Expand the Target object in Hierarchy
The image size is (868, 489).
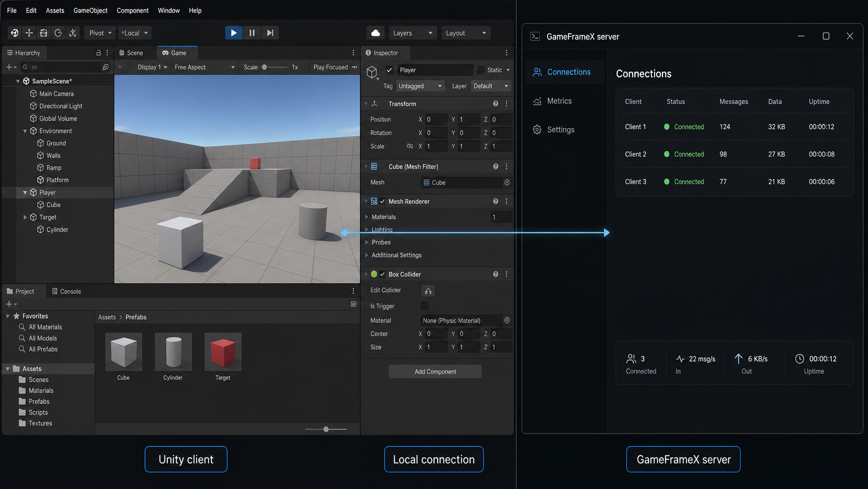(25, 217)
